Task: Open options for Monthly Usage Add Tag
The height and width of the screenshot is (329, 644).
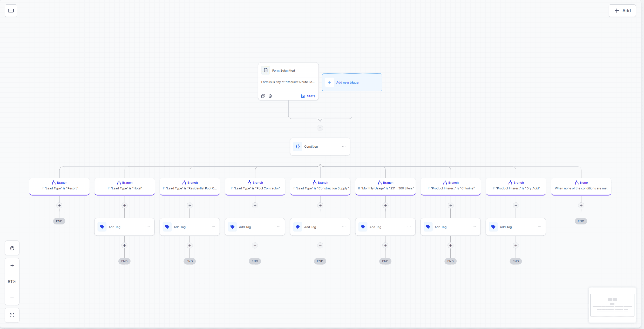Action: (x=409, y=227)
